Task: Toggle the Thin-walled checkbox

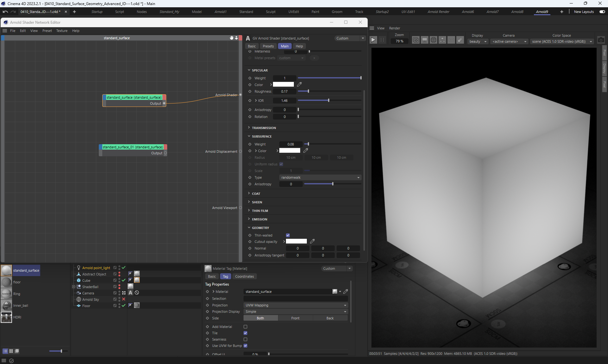Action: [x=288, y=235]
